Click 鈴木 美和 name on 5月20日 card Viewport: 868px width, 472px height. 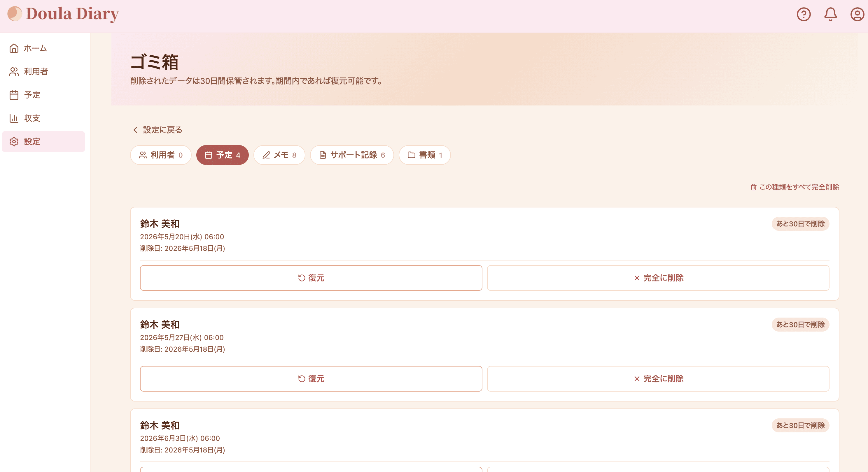coord(160,224)
